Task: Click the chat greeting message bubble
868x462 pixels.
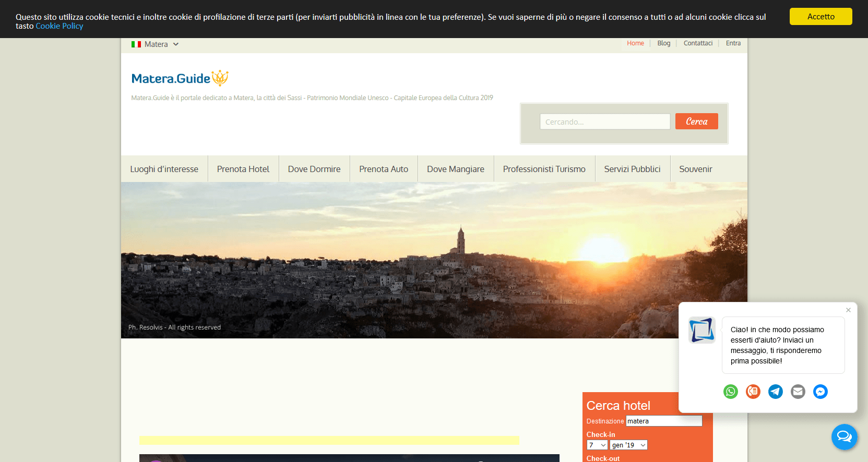Action: click(x=783, y=345)
